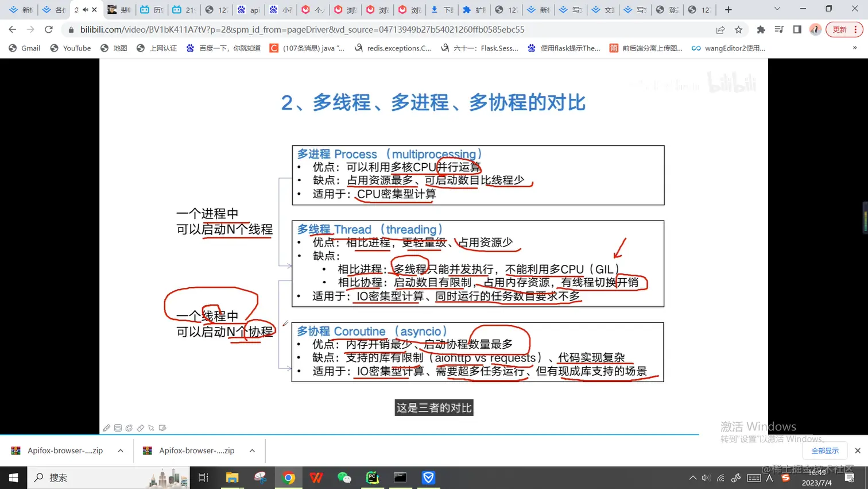Reload the bilibili video page
This screenshot has width=868, height=489.
coord(49,29)
